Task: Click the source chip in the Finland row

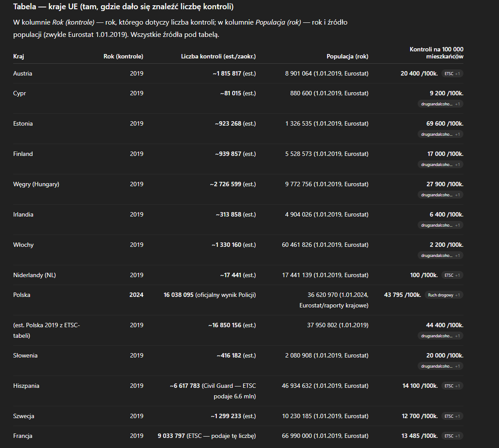Action: (440, 165)
